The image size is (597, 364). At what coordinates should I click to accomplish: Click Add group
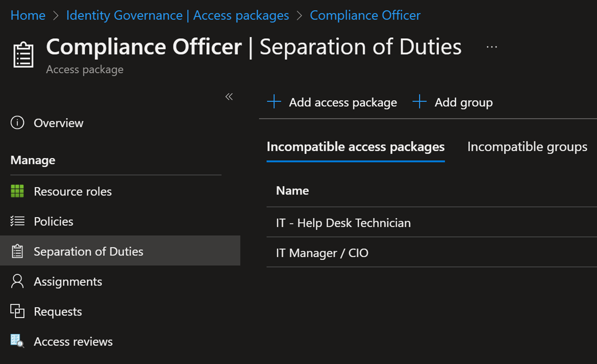coord(452,102)
